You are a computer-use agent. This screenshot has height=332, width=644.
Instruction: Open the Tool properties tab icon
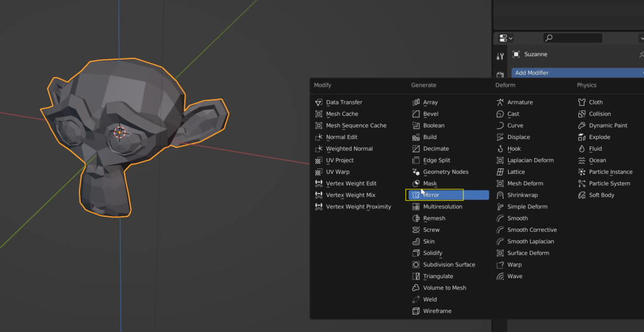tap(500, 56)
